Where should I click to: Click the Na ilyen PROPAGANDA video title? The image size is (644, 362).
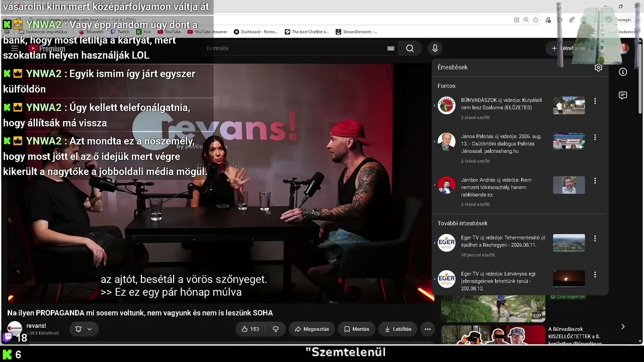click(140, 313)
